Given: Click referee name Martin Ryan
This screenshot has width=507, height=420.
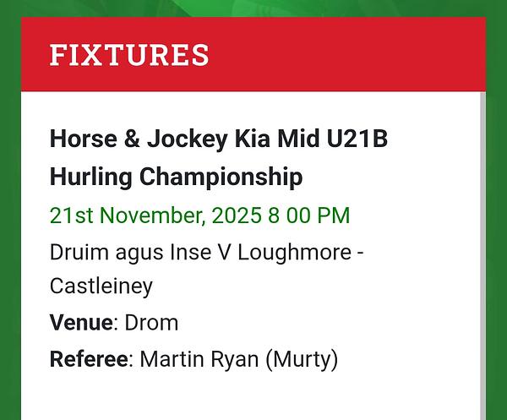Looking at the screenshot, I should [199, 359].
